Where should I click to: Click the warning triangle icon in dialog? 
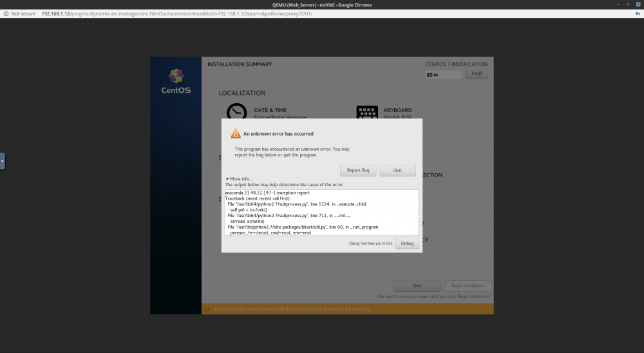point(235,133)
